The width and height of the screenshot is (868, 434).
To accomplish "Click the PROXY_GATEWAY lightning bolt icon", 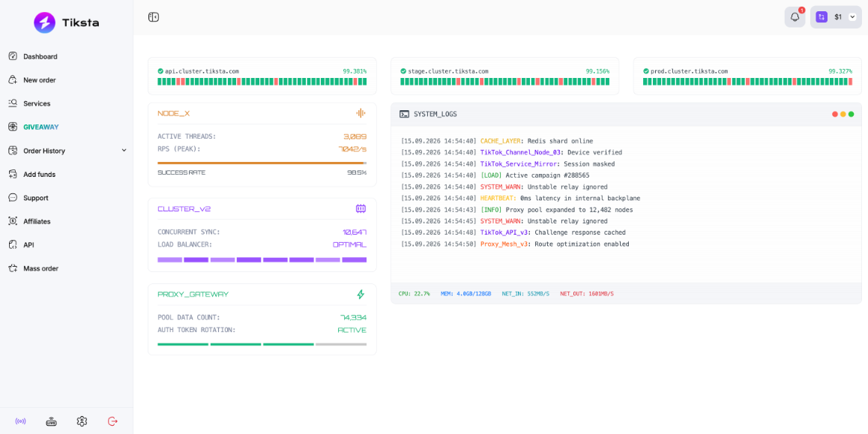I will pos(361,295).
